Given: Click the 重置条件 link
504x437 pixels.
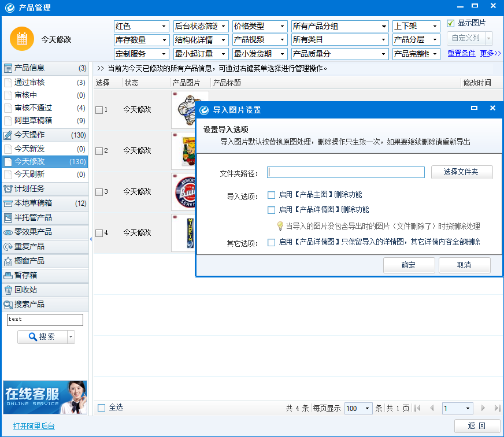Looking at the screenshot, I should click(461, 53).
